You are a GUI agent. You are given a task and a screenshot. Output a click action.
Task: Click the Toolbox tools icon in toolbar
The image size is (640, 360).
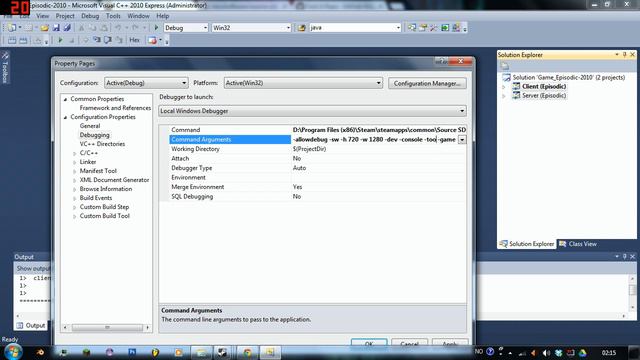pyautogui.click(x=433, y=28)
